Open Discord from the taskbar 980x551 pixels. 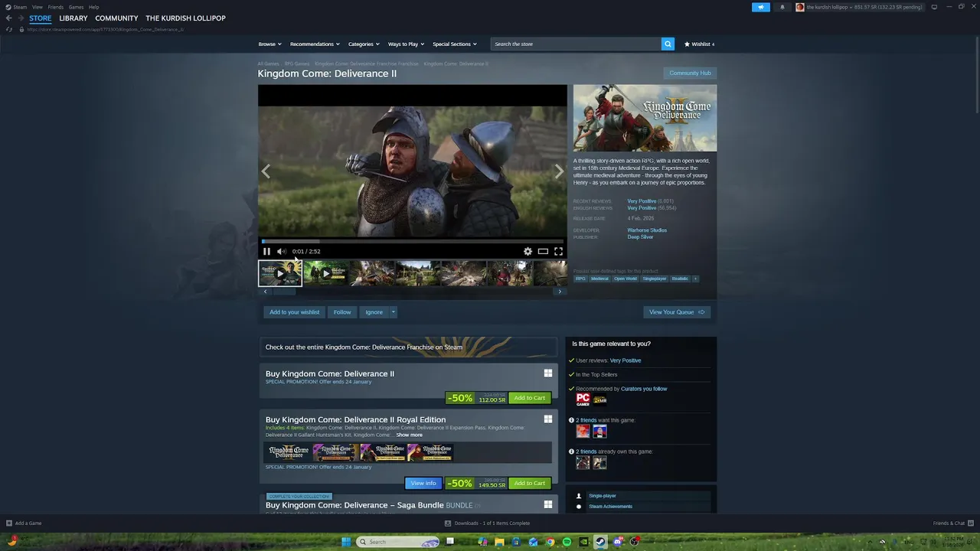617,542
